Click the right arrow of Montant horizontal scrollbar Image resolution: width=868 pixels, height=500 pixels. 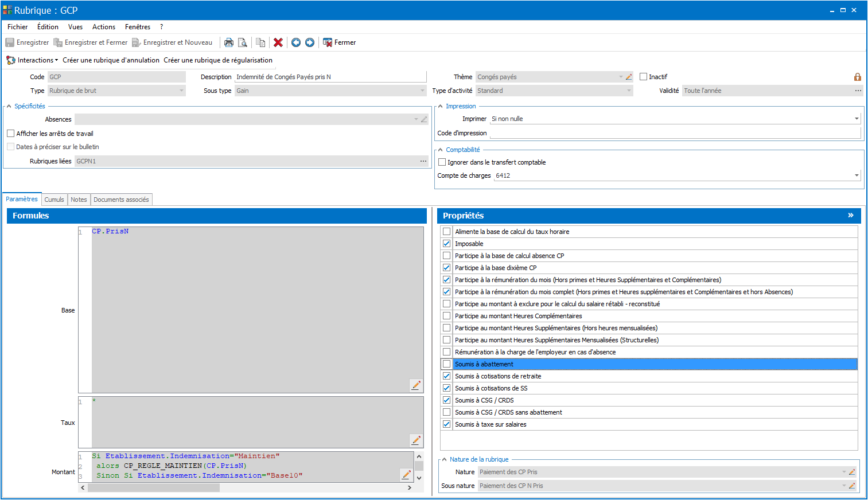409,487
